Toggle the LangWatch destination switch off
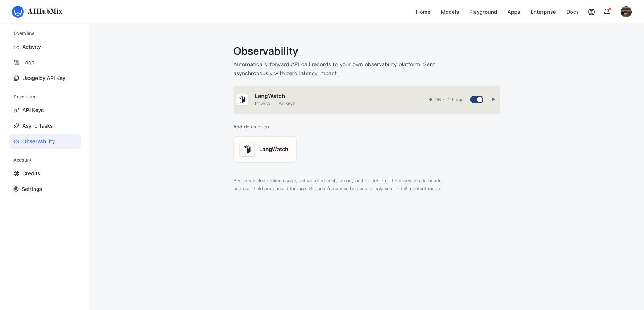This screenshot has height=310, width=644. coord(477,99)
